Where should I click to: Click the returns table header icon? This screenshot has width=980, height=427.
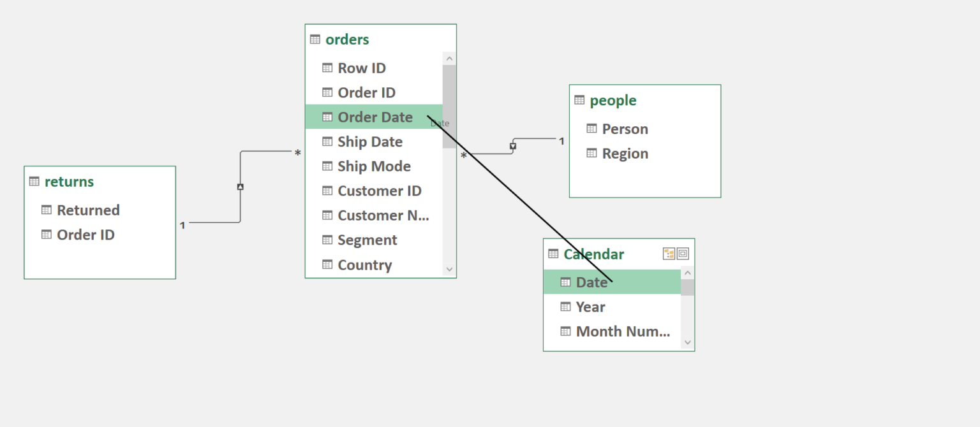coord(34,182)
